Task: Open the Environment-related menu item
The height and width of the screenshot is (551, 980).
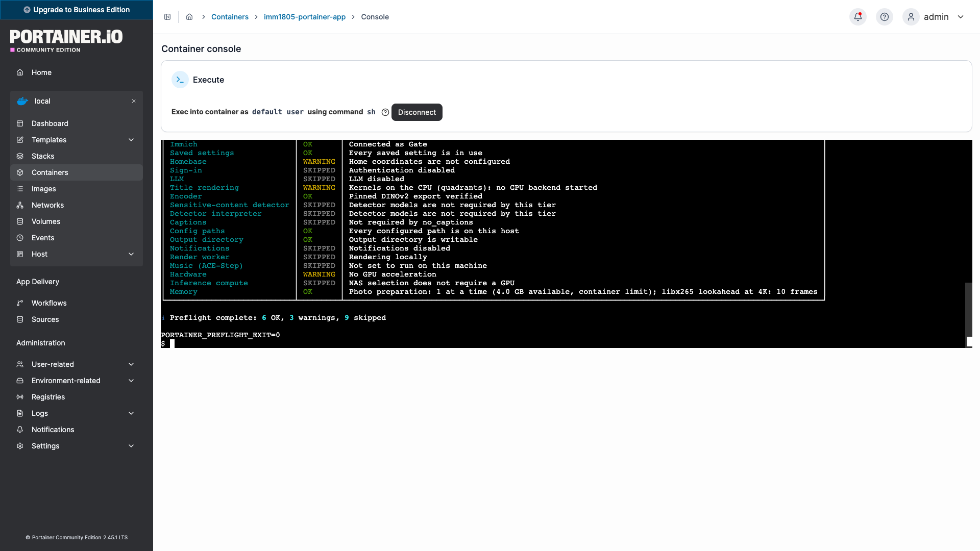Action: pyautogui.click(x=77, y=381)
